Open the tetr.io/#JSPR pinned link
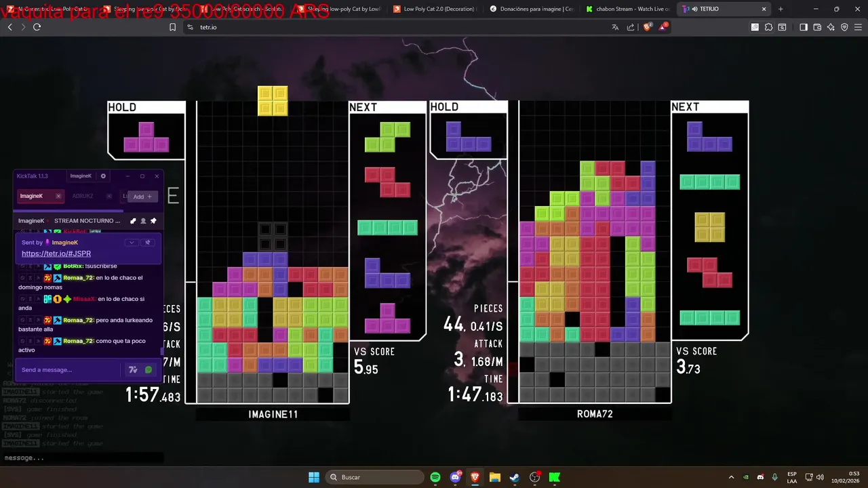Screen dimensions: 868x488 pyautogui.click(x=56, y=253)
